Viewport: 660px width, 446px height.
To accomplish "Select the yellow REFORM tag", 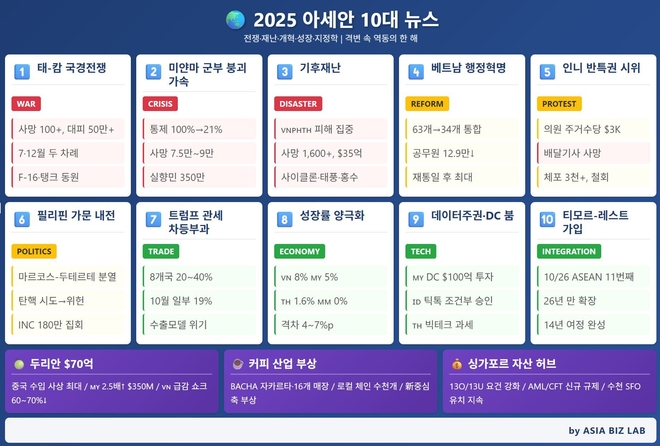I will 427,104.
